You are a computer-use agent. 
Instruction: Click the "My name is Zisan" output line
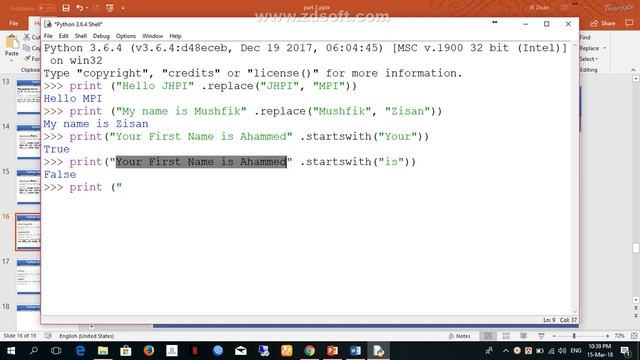coord(96,124)
